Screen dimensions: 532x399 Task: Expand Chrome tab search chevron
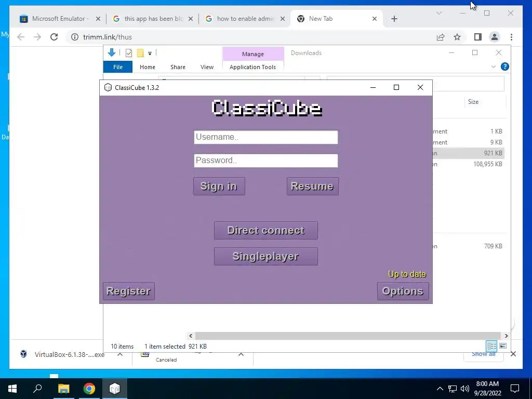pos(438,13)
